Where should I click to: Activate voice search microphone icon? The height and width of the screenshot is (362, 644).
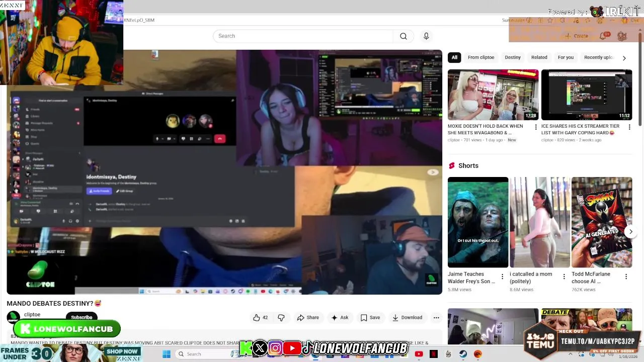click(x=426, y=36)
